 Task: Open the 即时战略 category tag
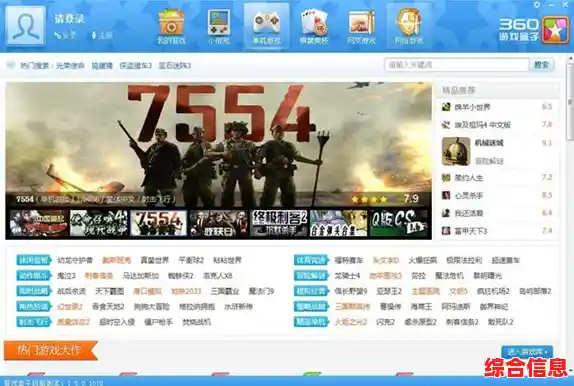coord(34,291)
